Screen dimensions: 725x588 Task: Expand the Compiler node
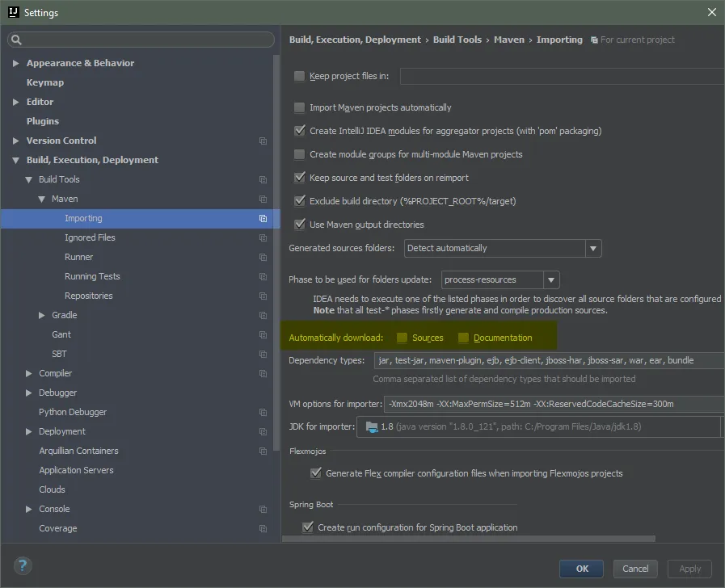(x=28, y=374)
